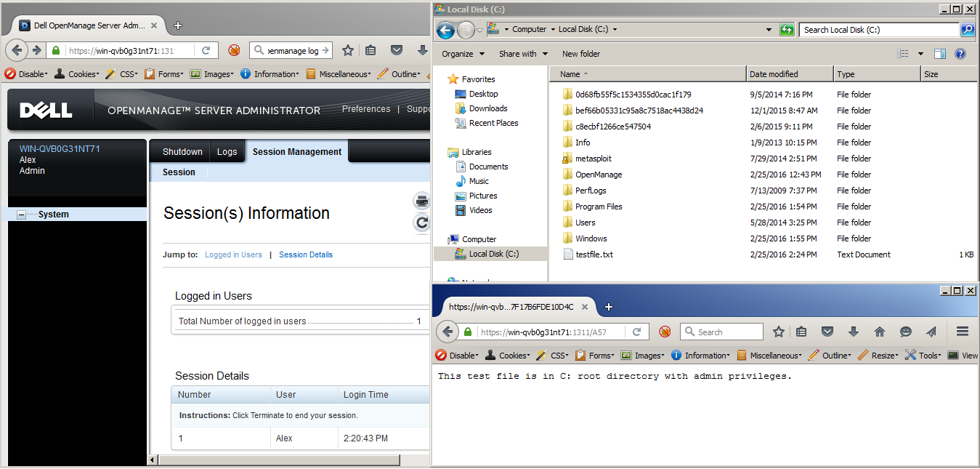Viewport: 980px width, 469px height.
Task: Click the paper plane share icon in testfile browser
Action: click(x=932, y=332)
